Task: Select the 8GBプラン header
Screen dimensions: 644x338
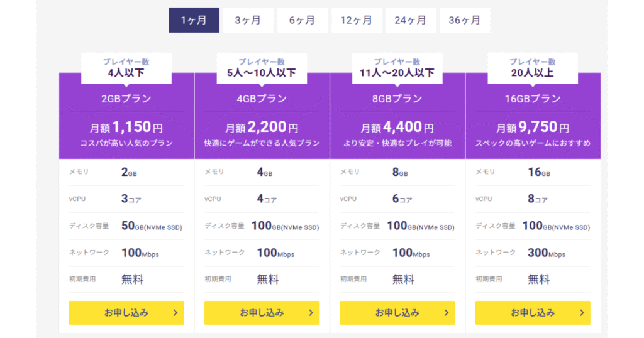Action: tap(397, 99)
